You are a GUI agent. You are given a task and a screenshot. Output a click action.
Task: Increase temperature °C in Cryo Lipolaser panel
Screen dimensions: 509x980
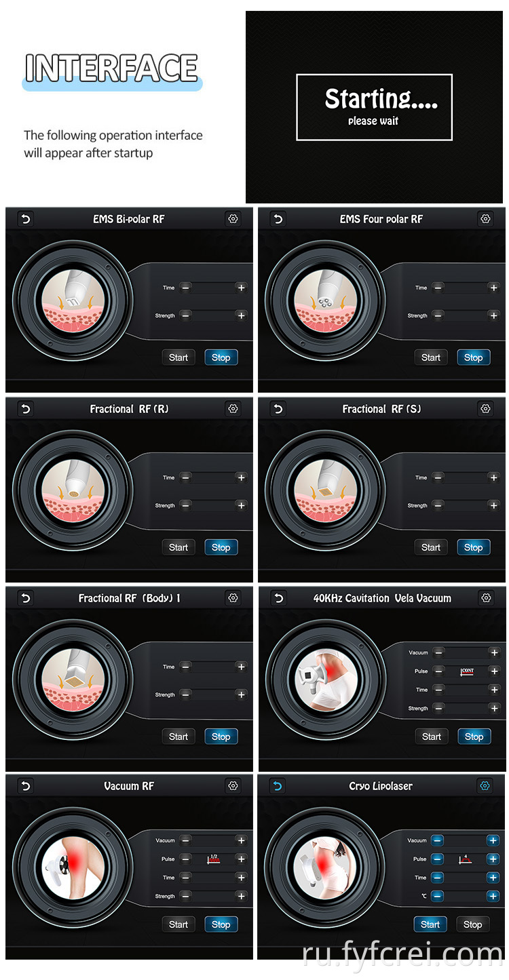click(x=493, y=896)
